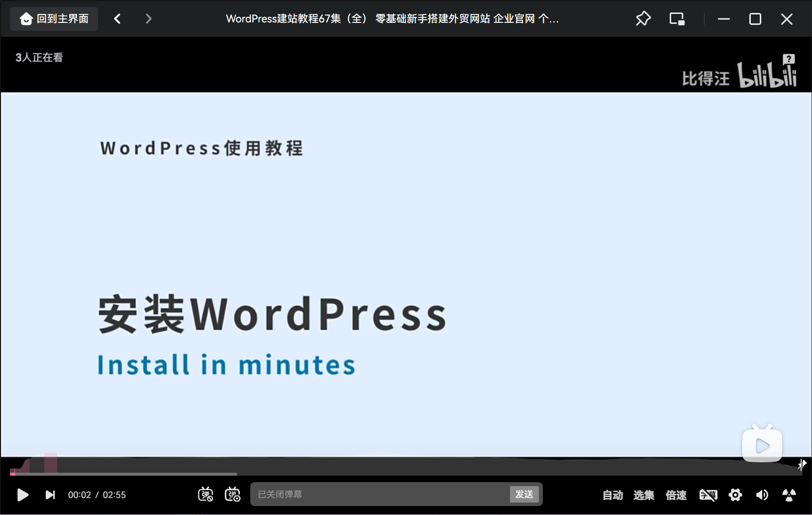812x515 pixels.
Task: Mute the volume speaker icon
Action: pos(762,495)
